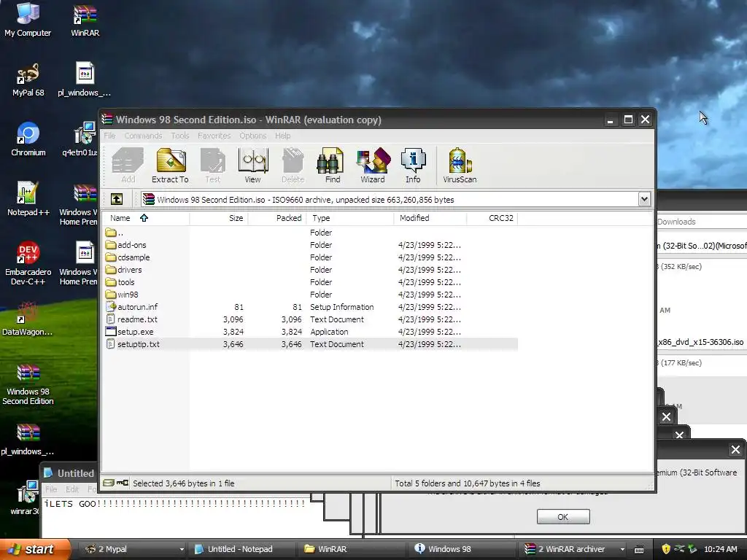Open Embarcadero Dev-C++ desktop shortcut
Viewport: 747px width, 560px height.
click(28, 264)
